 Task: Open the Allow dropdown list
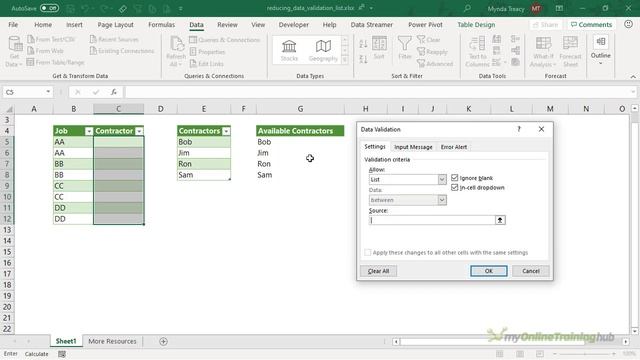tap(442, 180)
